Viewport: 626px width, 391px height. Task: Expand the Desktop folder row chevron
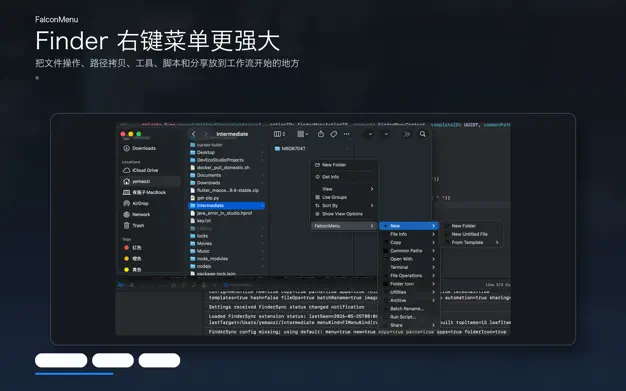[262, 153]
